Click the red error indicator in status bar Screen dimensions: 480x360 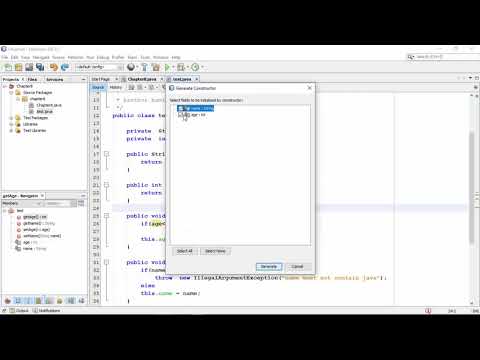[x=428, y=311]
